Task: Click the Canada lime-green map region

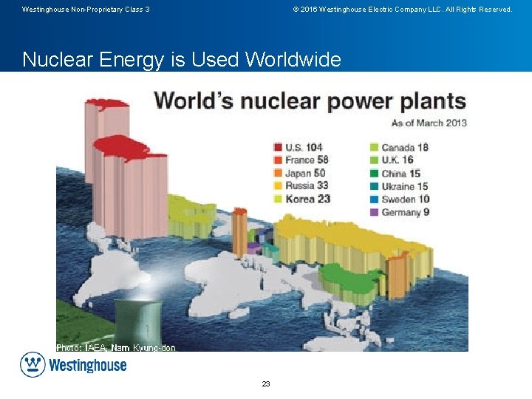Action: tap(191, 216)
